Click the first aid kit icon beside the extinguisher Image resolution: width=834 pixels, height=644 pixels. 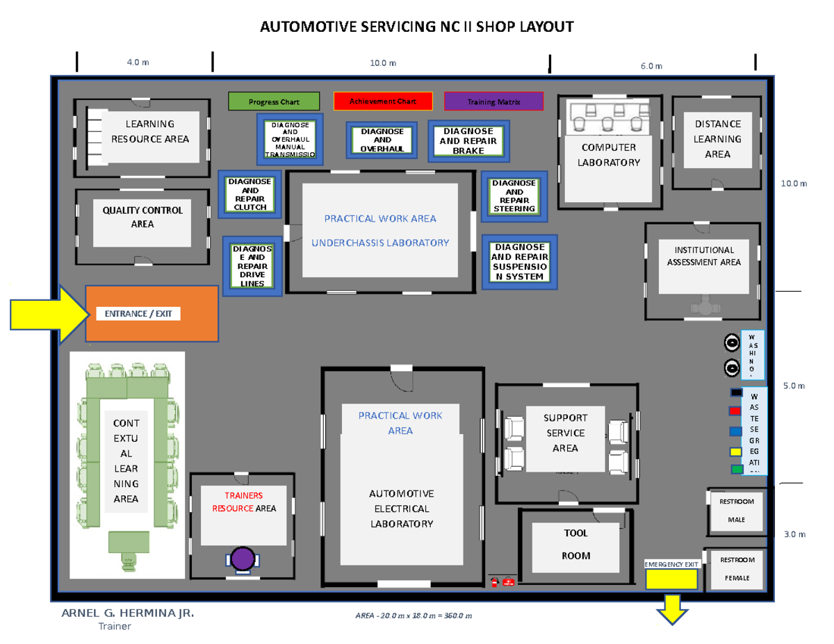(x=508, y=581)
